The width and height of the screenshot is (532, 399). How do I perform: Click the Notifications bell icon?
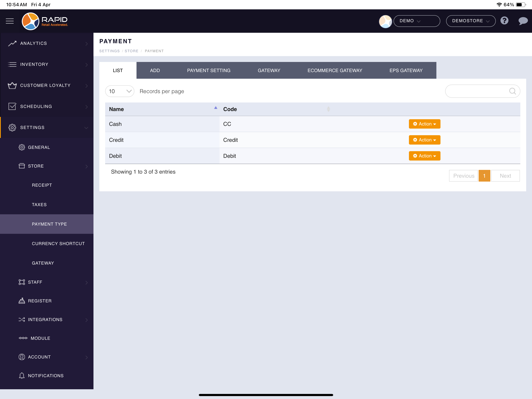coord(22,376)
